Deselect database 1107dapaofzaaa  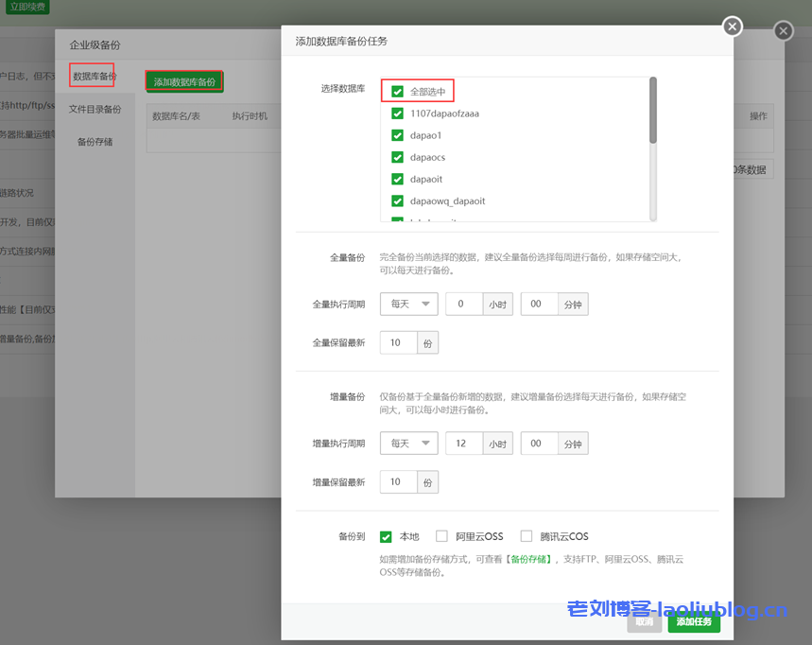pyautogui.click(x=397, y=113)
